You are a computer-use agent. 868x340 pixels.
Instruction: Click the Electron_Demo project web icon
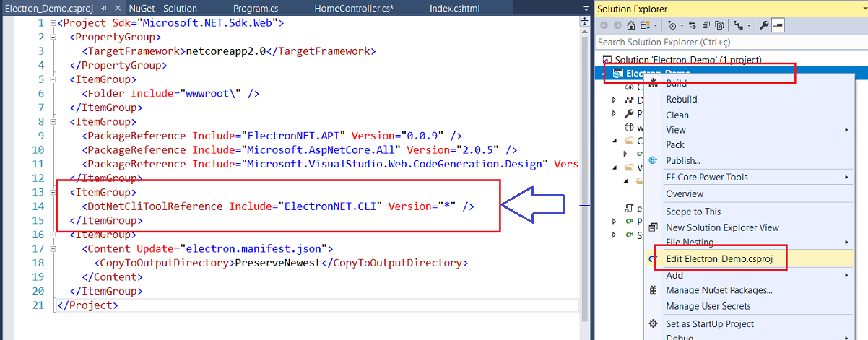click(619, 74)
